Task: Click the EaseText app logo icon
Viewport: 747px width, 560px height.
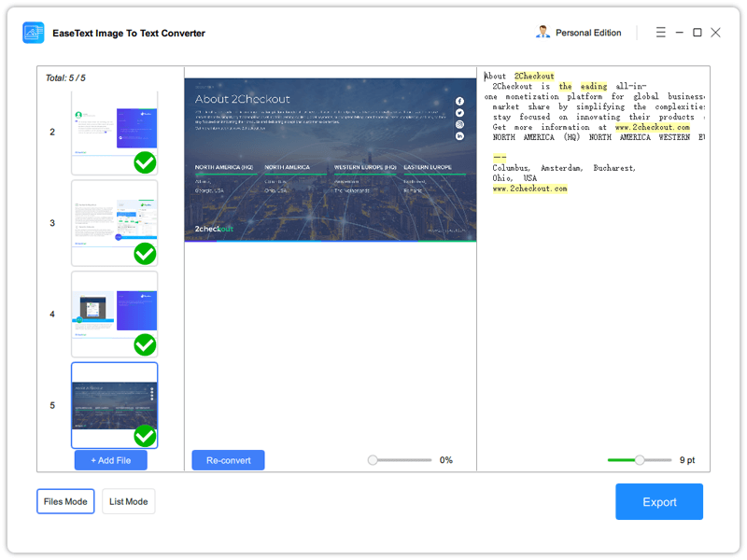Action: point(34,33)
